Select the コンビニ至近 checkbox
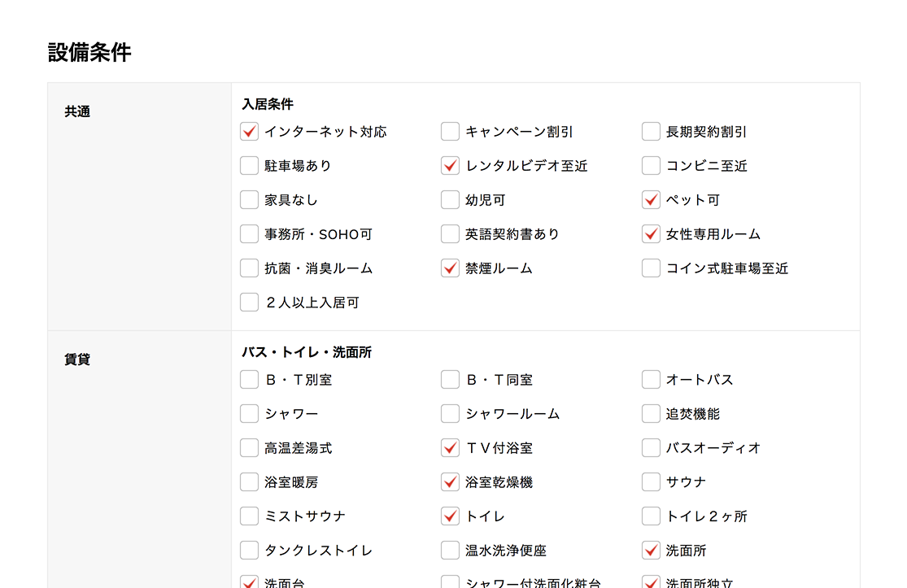This screenshot has height=588, width=907. [x=651, y=166]
